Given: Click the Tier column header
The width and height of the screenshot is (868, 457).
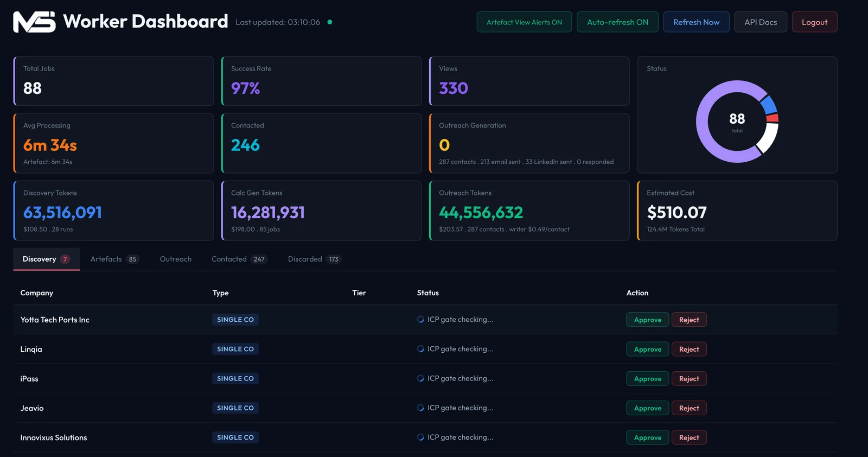Looking at the screenshot, I should click(359, 293).
